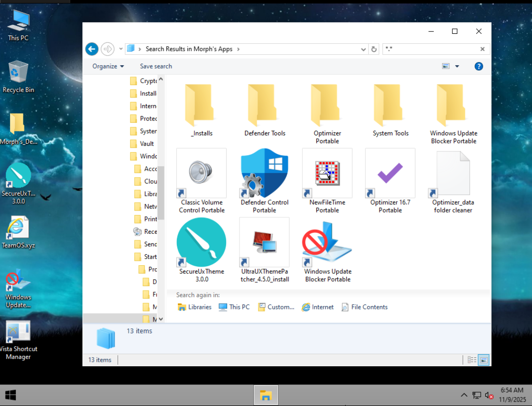The image size is (532, 406).
Task: Open the change view options dropdown arrow
Action: (457, 66)
